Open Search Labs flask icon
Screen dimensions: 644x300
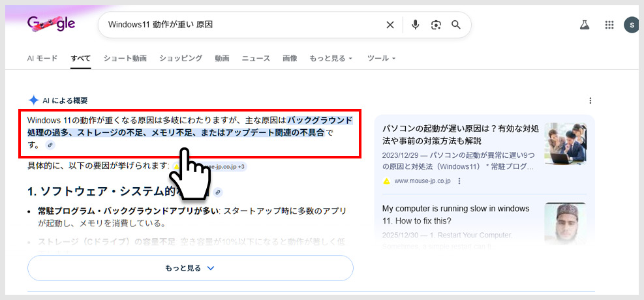click(x=585, y=25)
